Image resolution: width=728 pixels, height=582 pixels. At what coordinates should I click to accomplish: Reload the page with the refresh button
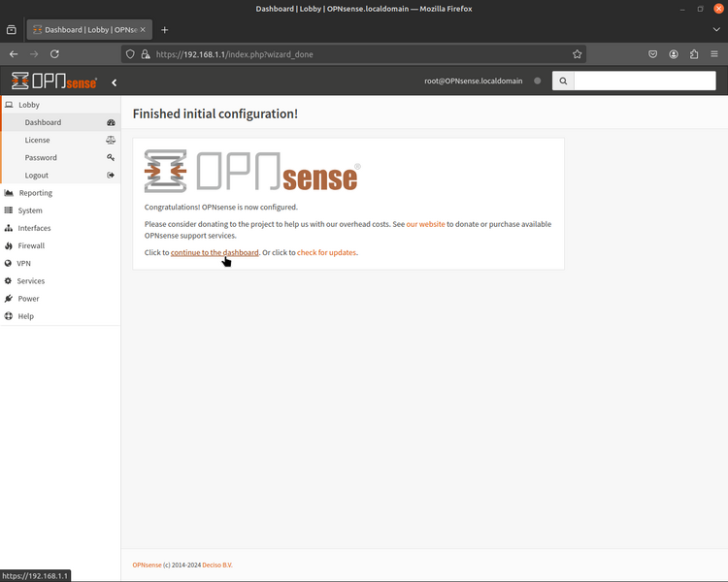pos(54,54)
